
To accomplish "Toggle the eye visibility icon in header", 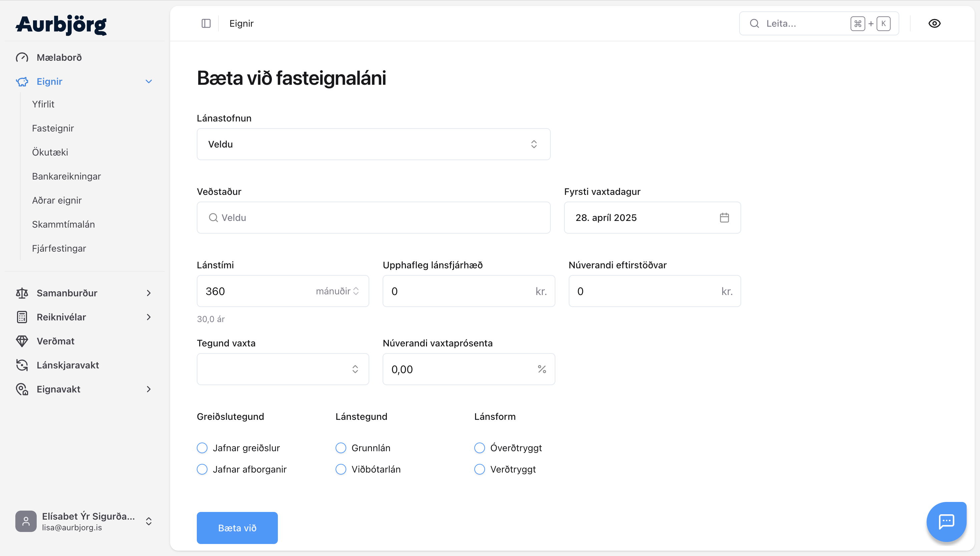I will pos(934,23).
